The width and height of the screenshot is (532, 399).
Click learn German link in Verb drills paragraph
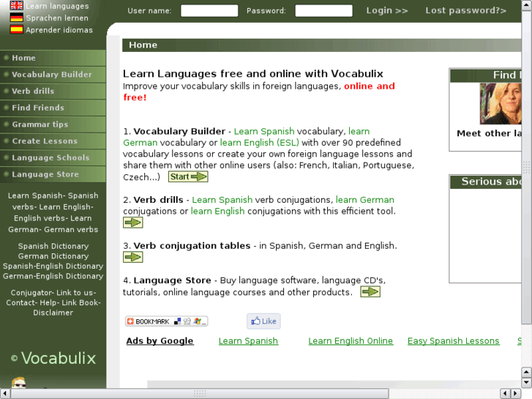click(x=364, y=200)
